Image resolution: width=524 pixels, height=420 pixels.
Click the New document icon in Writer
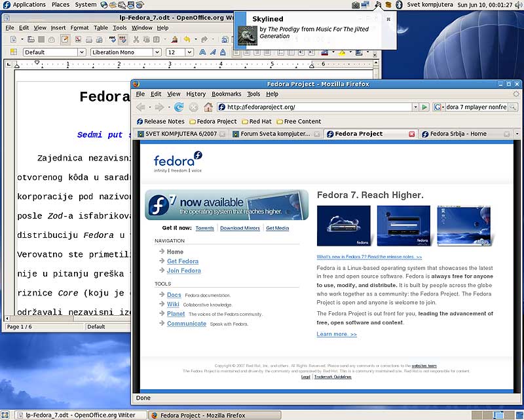point(13,39)
